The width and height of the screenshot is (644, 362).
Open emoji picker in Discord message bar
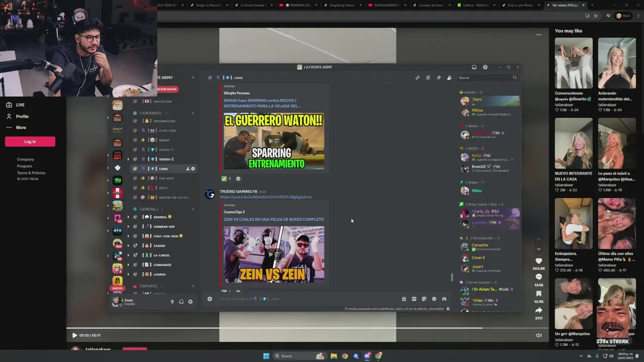434,299
